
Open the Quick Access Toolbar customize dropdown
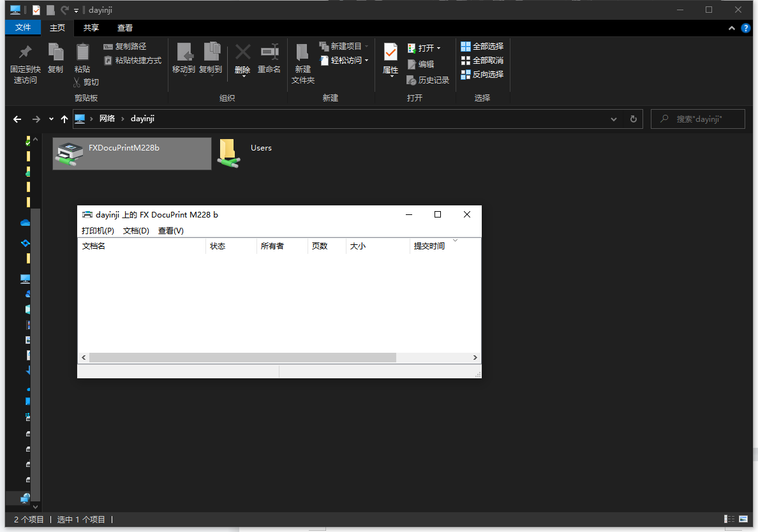[76, 10]
